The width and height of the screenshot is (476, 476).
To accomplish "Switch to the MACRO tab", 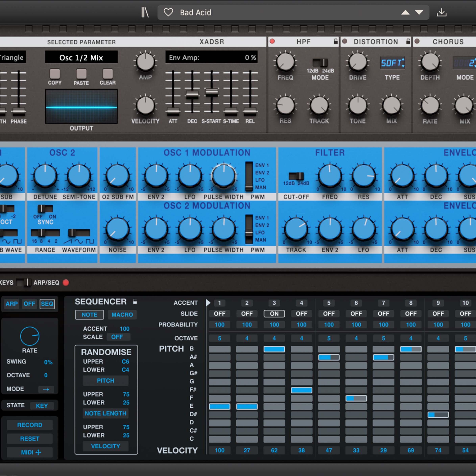I will click(122, 315).
